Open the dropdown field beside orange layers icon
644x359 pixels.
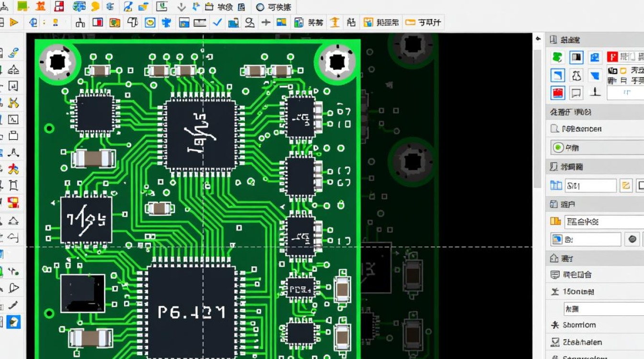604,222
